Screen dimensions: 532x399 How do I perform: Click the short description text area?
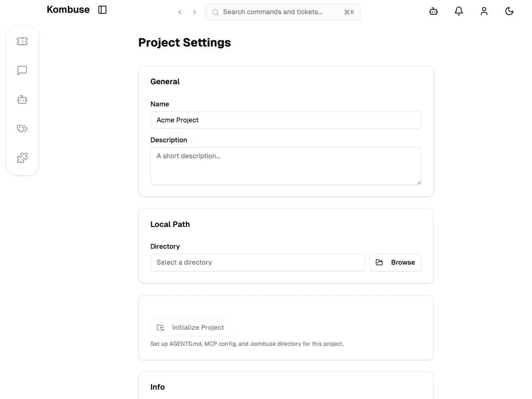286,166
